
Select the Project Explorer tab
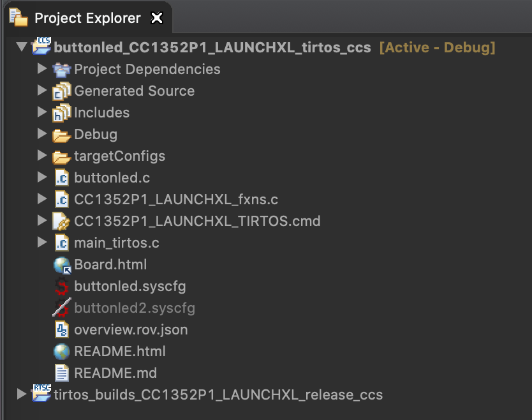87,18
